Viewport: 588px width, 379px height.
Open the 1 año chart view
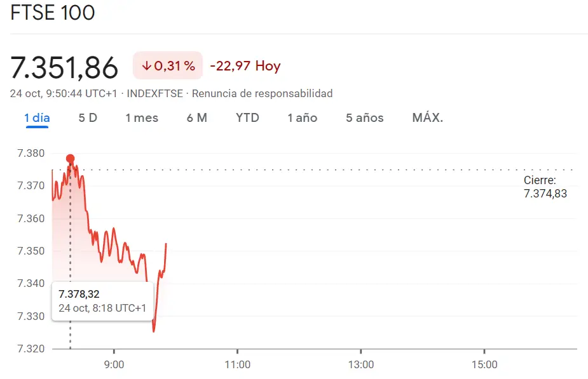tap(303, 117)
